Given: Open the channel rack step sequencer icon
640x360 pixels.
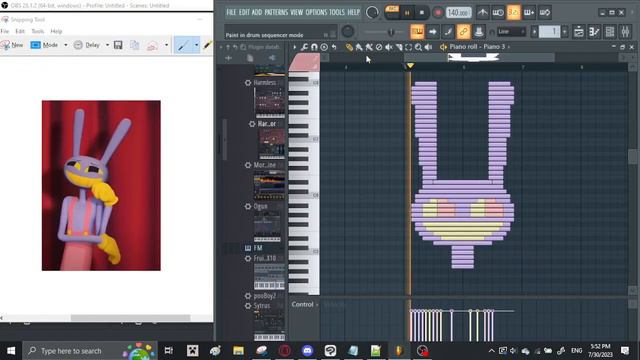Looking at the screenshot, I should 594,31.
